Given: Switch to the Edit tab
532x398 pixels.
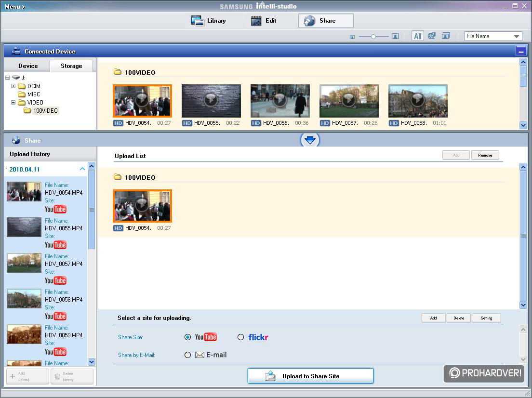Looking at the screenshot, I should tap(264, 21).
